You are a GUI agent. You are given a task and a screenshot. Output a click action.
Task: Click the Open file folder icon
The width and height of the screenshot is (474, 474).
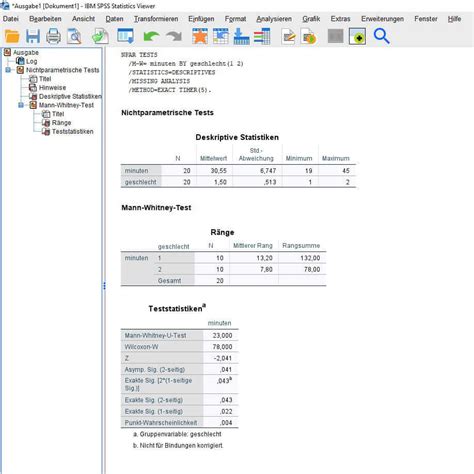tap(12, 36)
